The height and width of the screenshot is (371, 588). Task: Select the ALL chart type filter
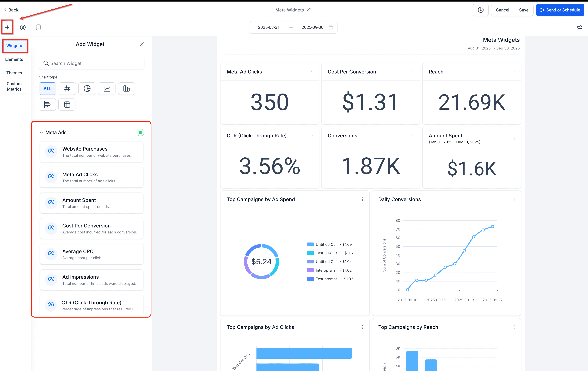coord(47,89)
